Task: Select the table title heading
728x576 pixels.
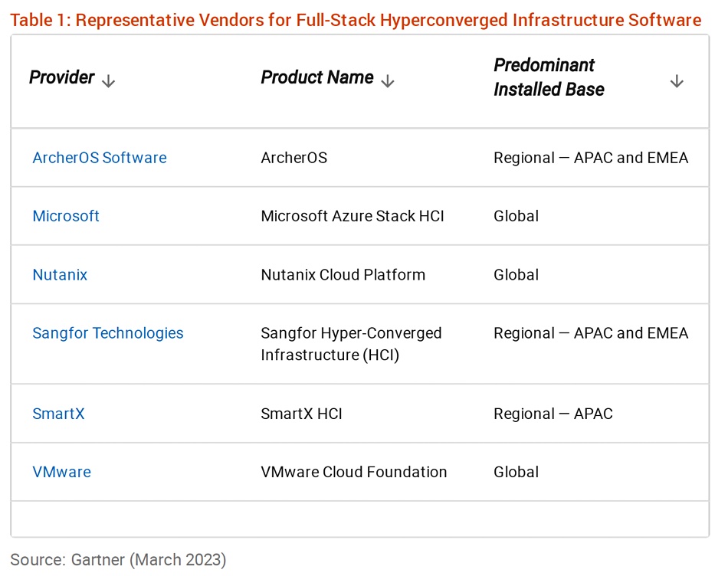Action: coord(356,20)
